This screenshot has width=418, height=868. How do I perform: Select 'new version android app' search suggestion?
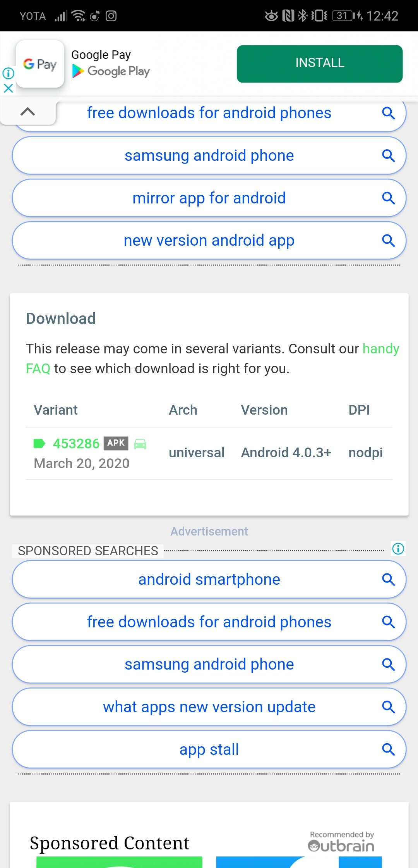pyautogui.click(x=209, y=241)
